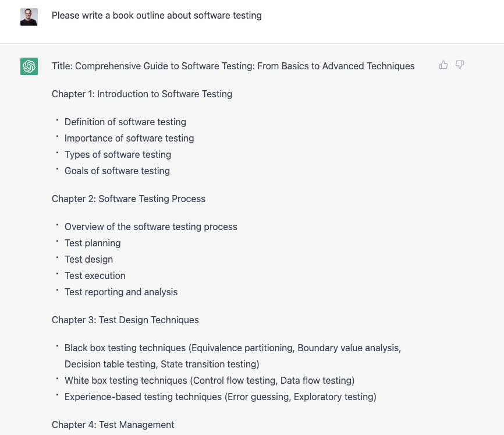Click "Overview of the software testing process" bullet

click(x=151, y=227)
